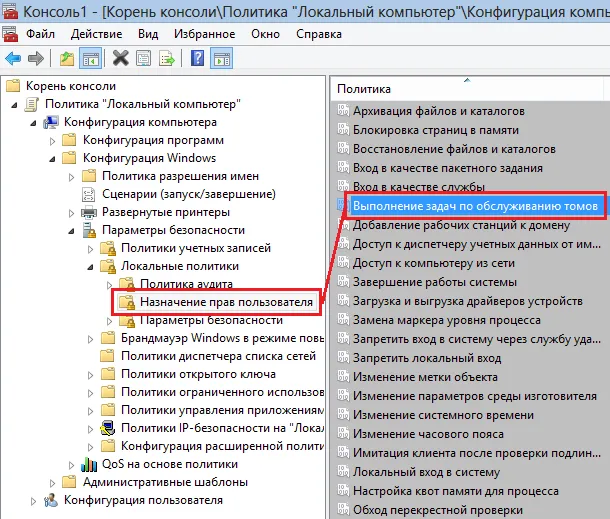The image size is (610, 519).
Task: Click the Корень консоли folder icon
Action: tap(13, 86)
